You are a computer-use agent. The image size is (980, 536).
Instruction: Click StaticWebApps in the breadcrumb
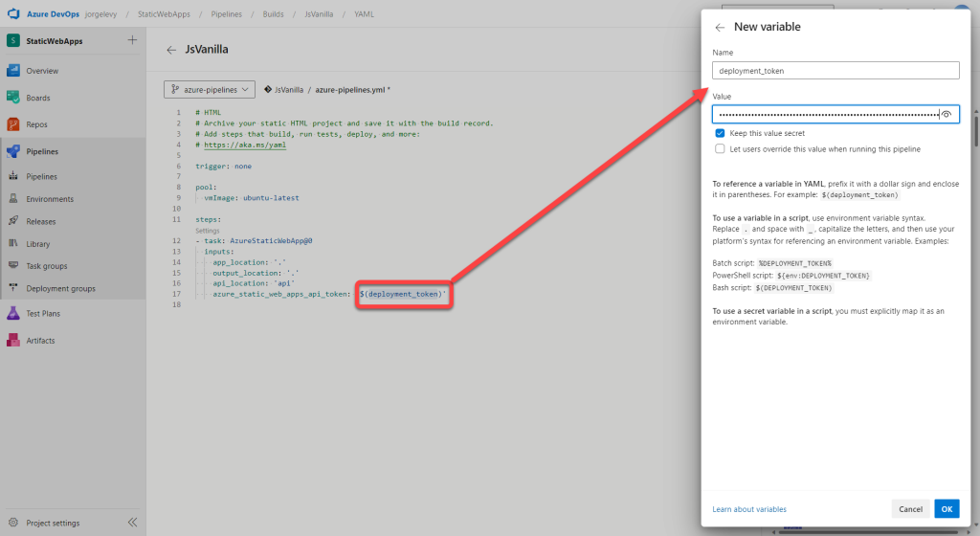click(x=164, y=13)
